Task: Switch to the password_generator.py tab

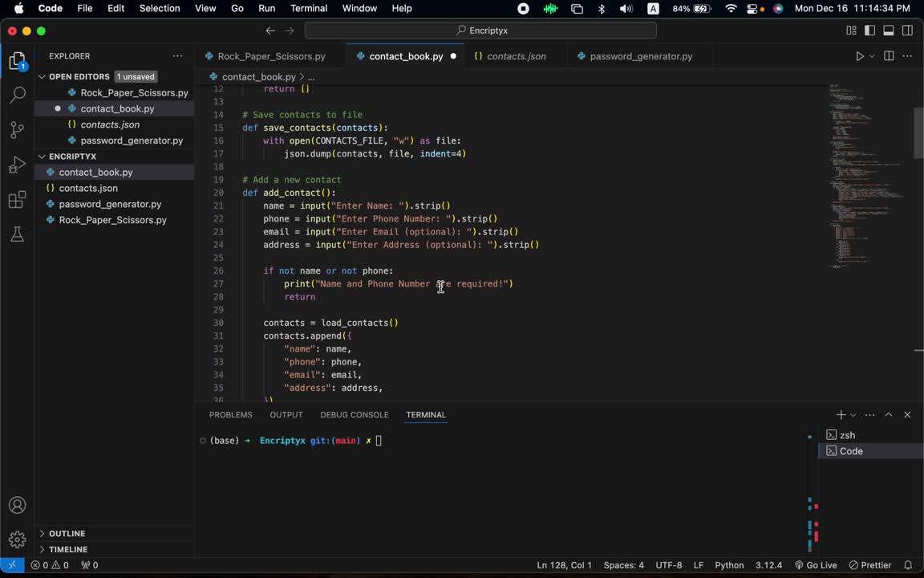Action: [x=640, y=56]
